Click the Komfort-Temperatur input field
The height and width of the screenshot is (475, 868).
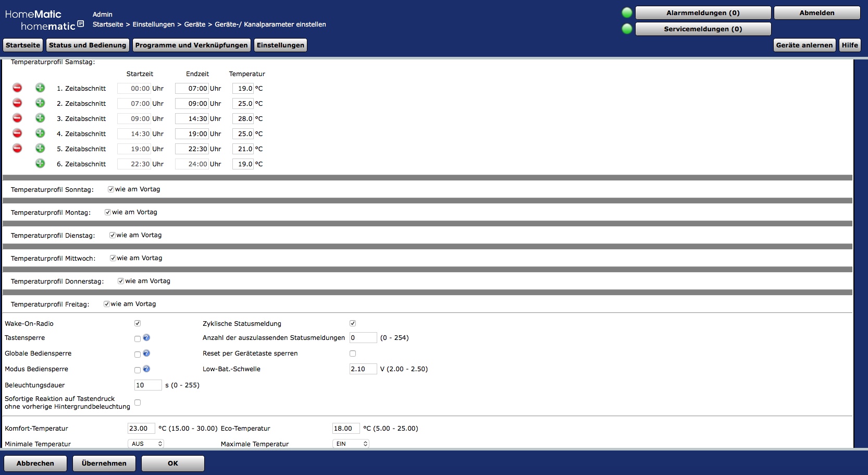pyautogui.click(x=141, y=429)
